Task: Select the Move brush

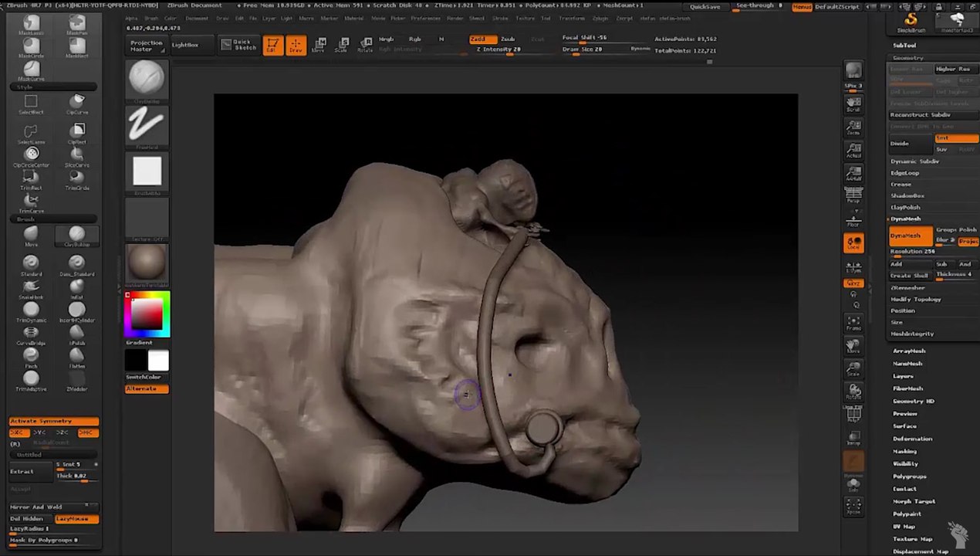Action: (31, 236)
